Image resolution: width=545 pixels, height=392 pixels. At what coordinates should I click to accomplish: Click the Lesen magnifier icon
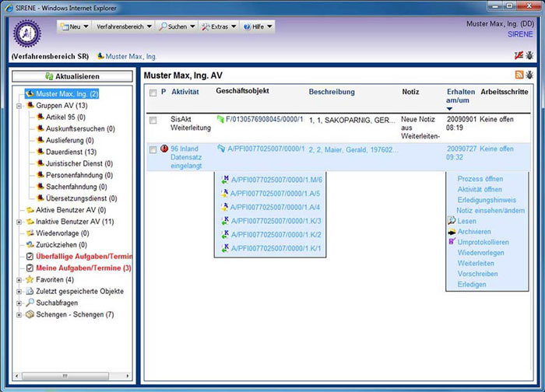[x=452, y=221]
